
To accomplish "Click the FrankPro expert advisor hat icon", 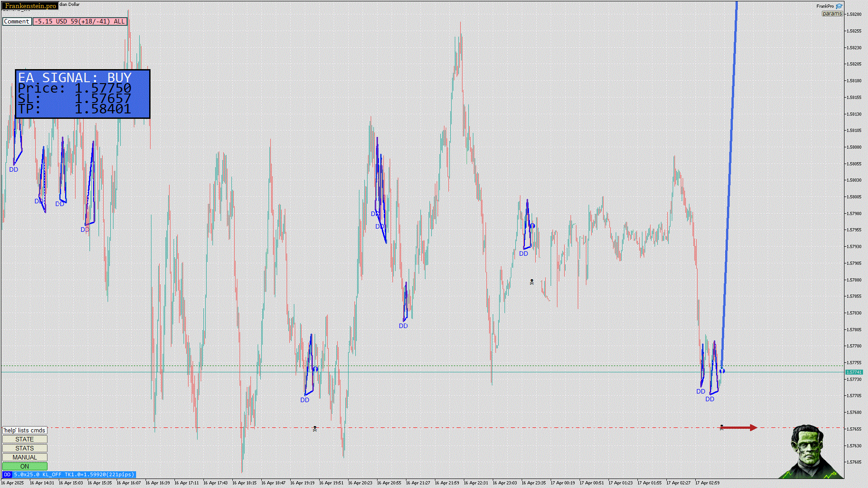I will 839,6.
